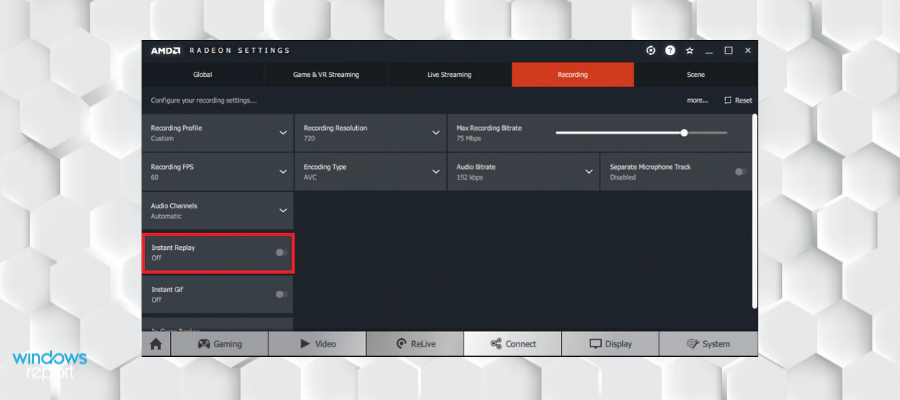Enable Separate Microphone Track switch
Viewport: 900px width, 400px height.
[x=741, y=172]
